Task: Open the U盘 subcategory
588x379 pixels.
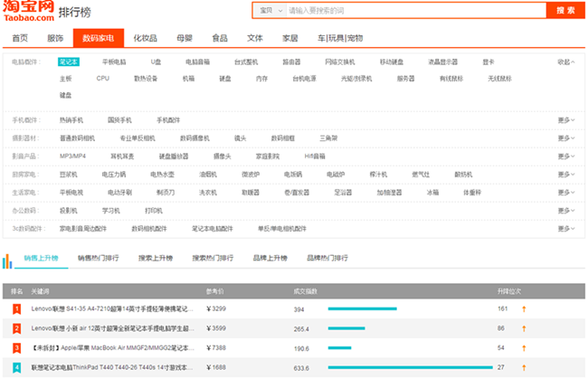Action: click(x=156, y=62)
